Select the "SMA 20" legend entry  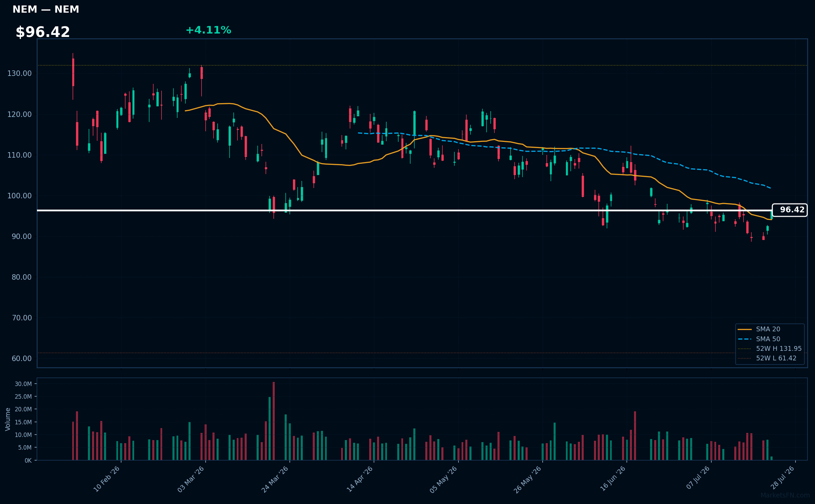pos(759,329)
